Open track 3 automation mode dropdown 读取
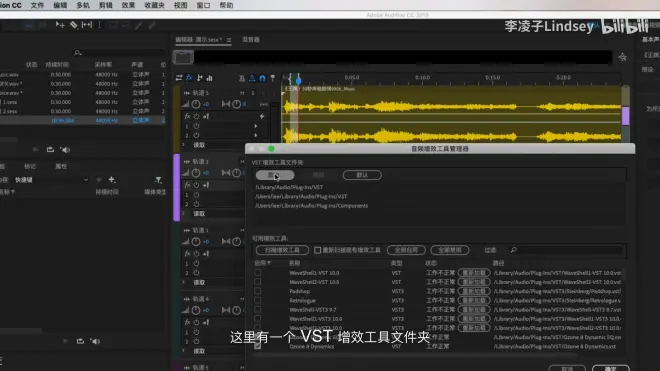Viewport: 660px width, 371px height. click(199, 282)
